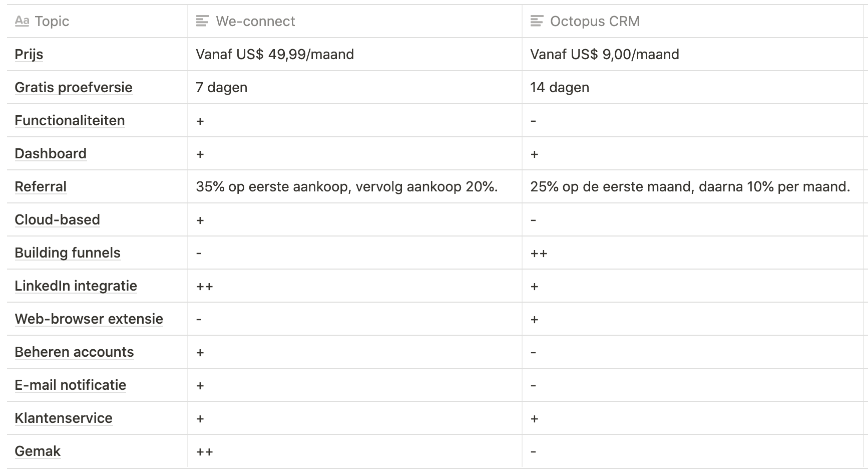Click the text-property icon beside We-connect

202,21
